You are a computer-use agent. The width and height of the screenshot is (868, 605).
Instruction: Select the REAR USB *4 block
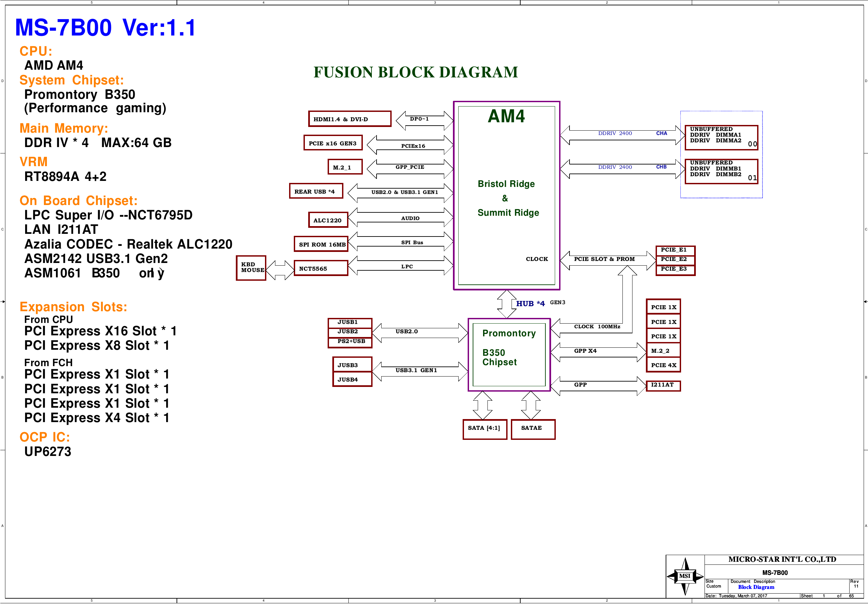(x=316, y=191)
